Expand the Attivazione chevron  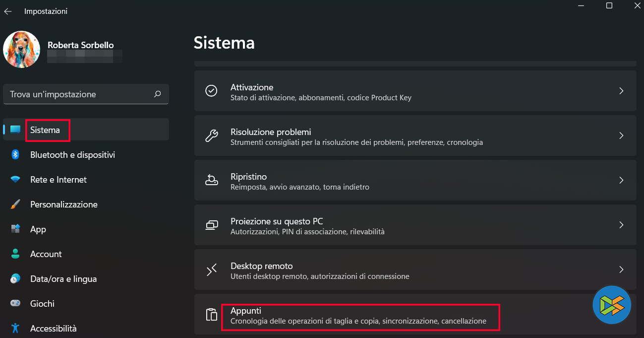[621, 91]
